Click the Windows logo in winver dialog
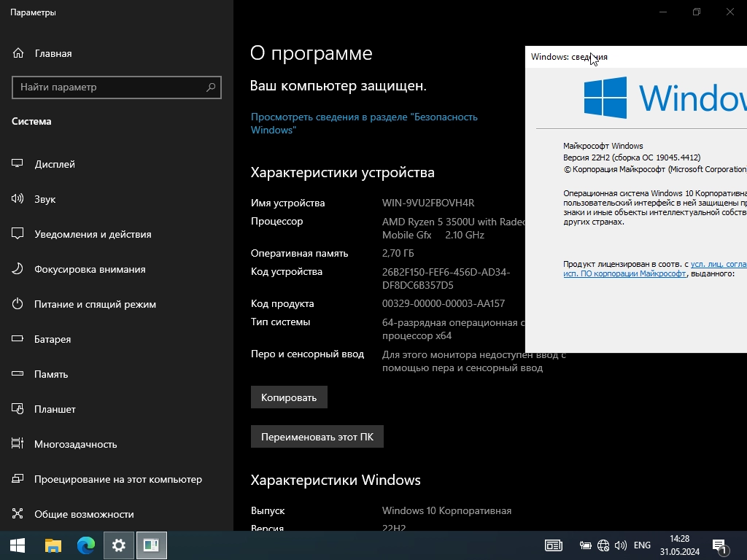 pos(605,98)
